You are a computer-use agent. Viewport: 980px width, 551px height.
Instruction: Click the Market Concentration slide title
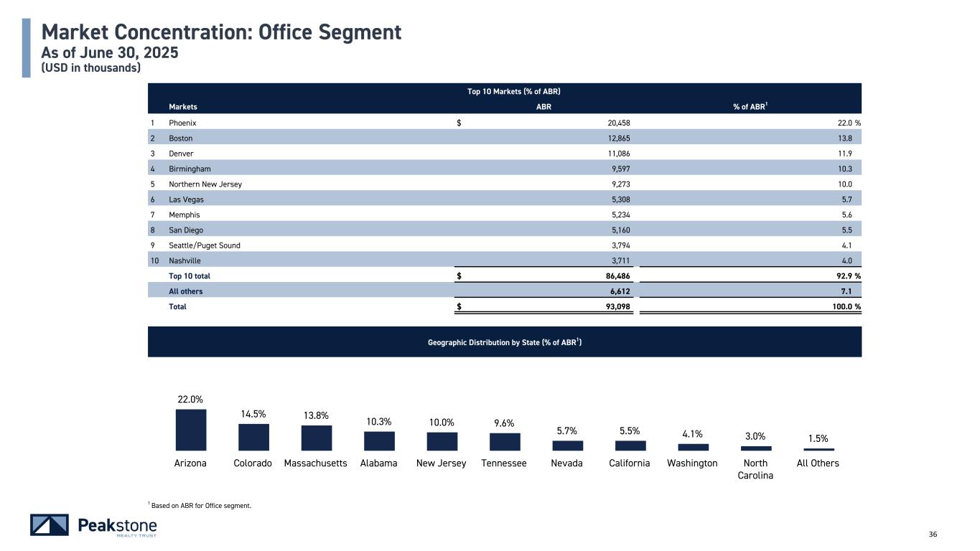[x=221, y=32]
